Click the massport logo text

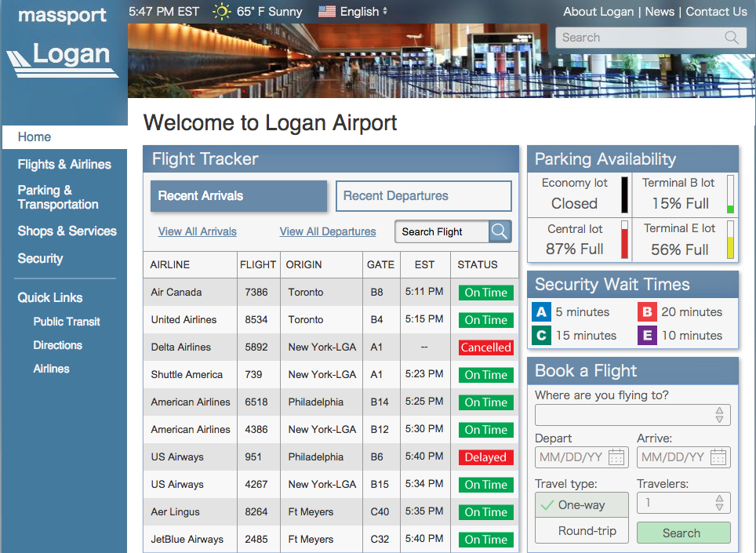62,16
